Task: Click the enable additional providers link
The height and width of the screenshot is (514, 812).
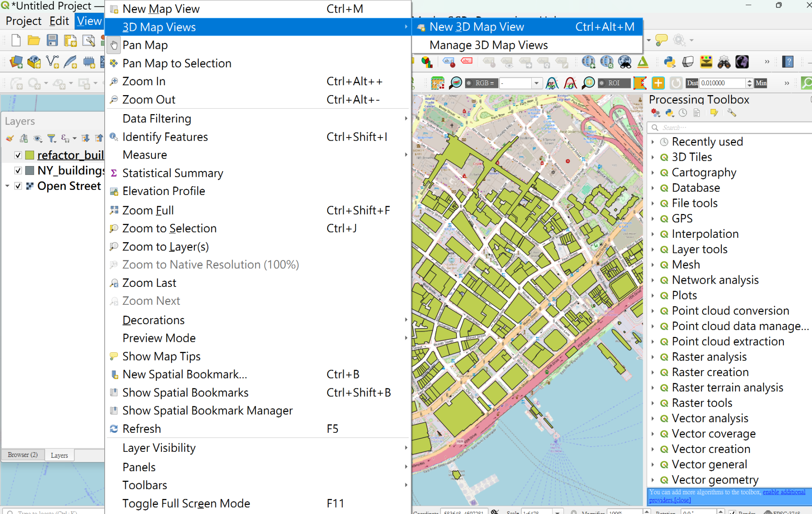Action: coord(784,492)
